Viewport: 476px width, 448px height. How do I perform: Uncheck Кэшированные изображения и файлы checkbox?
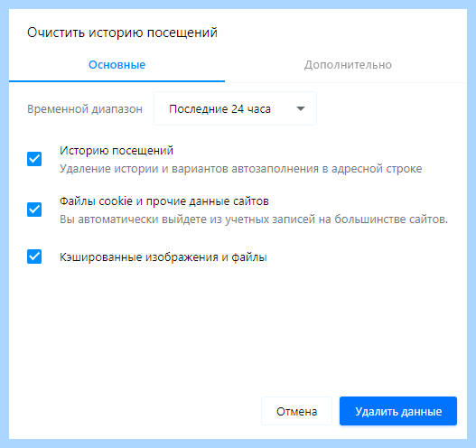34,257
